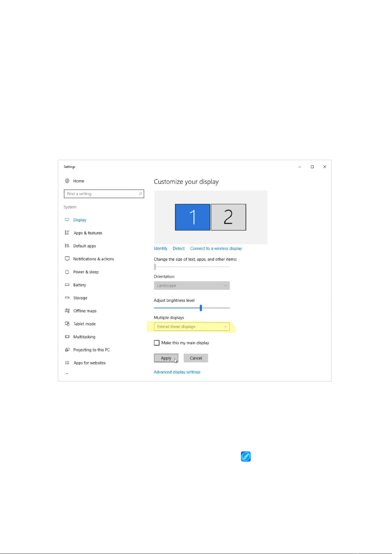Screen dimensions: 392x554
Task: Click the search magnifier in Find a setting
Action: point(140,194)
